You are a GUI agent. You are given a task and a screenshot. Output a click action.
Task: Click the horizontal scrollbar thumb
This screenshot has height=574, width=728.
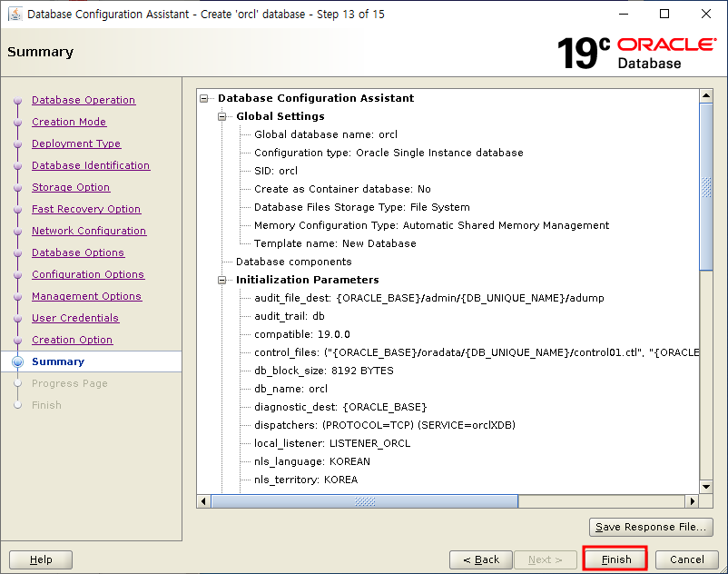[x=365, y=501]
